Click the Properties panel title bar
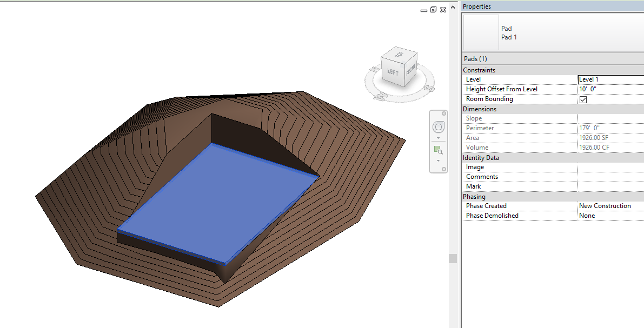This screenshot has height=328, width=644. pos(553,6)
